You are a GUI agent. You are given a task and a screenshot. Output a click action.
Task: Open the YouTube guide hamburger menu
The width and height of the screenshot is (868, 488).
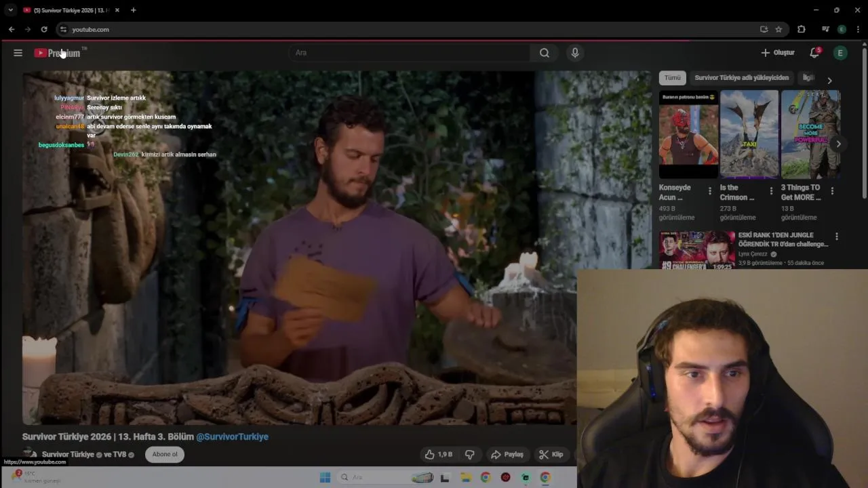pyautogui.click(x=18, y=53)
